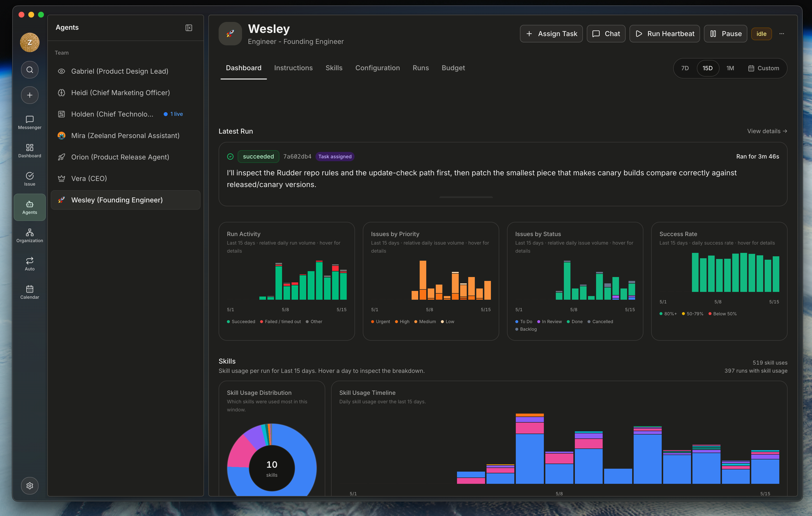Select Mira (Zeeland Personal Assistant)
Viewport: 812px width, 516px height.
(x=125, y=136)
